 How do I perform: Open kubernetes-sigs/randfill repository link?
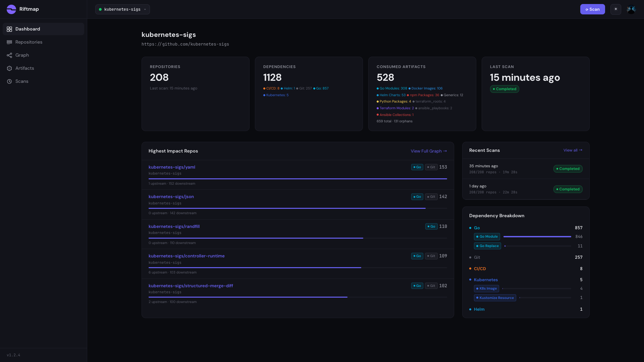(x=174, y=227)
